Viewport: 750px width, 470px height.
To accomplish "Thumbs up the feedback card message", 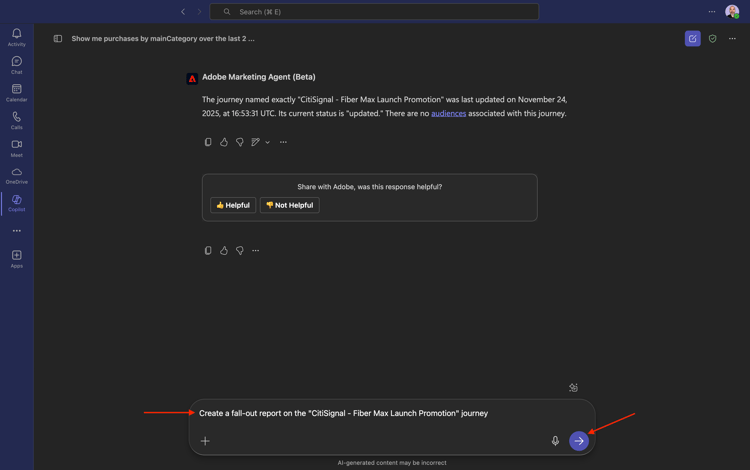I will tap(224, 251).
